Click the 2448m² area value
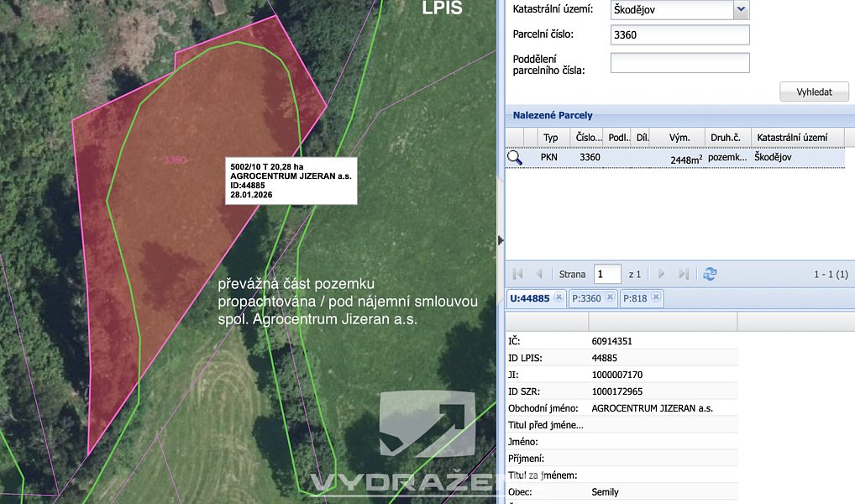This screenshot has width=855, height=504. (686, 160)
